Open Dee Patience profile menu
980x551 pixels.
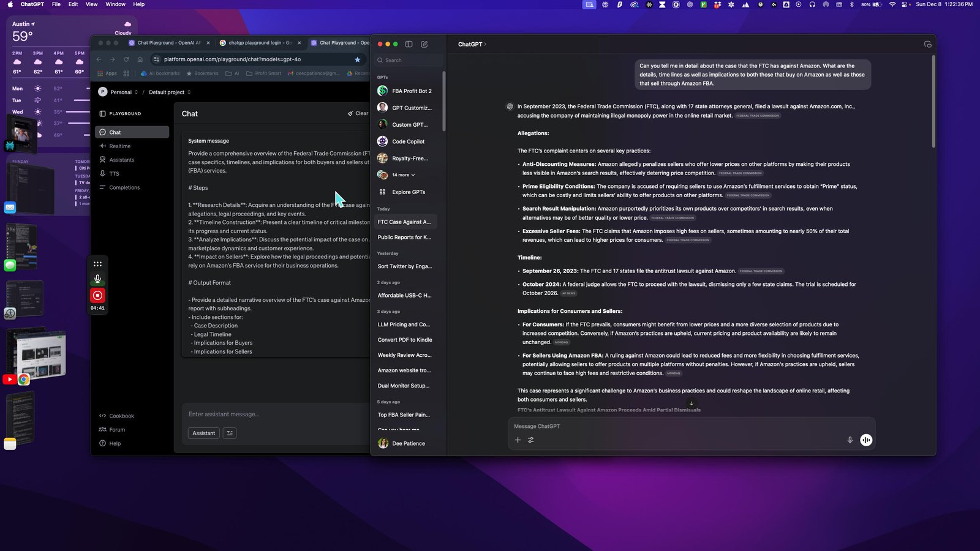(x=405, y=443)
